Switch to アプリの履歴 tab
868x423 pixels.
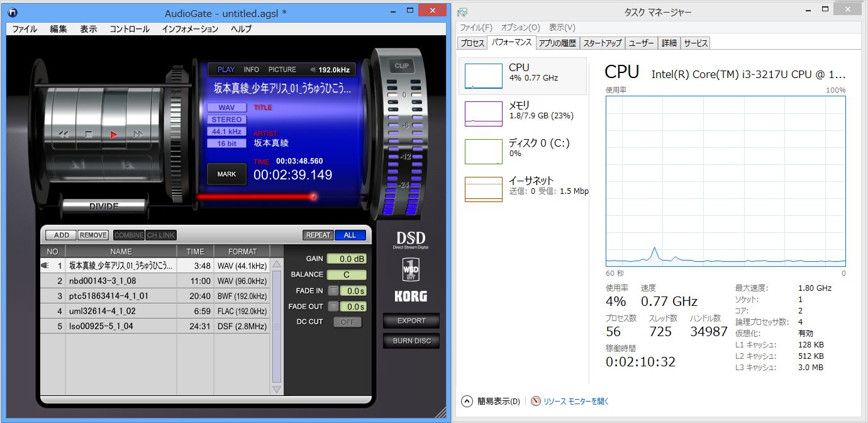(557, 43)
